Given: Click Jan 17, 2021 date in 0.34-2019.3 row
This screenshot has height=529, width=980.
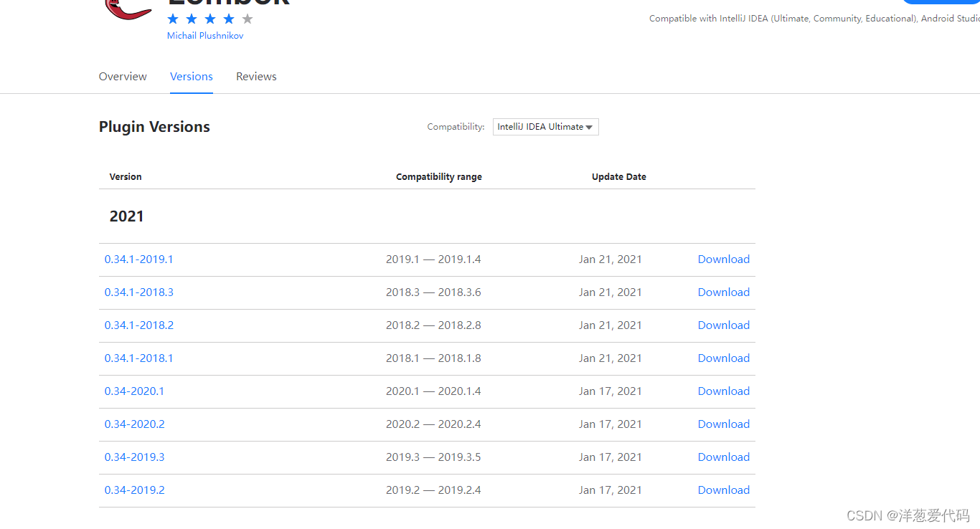Looking at the screenshot, I should pos(611,457).
